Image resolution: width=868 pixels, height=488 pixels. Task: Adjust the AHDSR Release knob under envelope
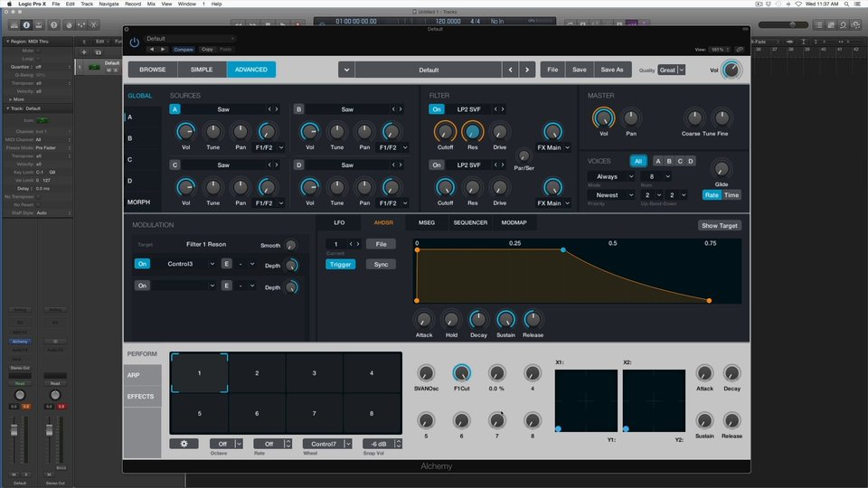(533, 319)
